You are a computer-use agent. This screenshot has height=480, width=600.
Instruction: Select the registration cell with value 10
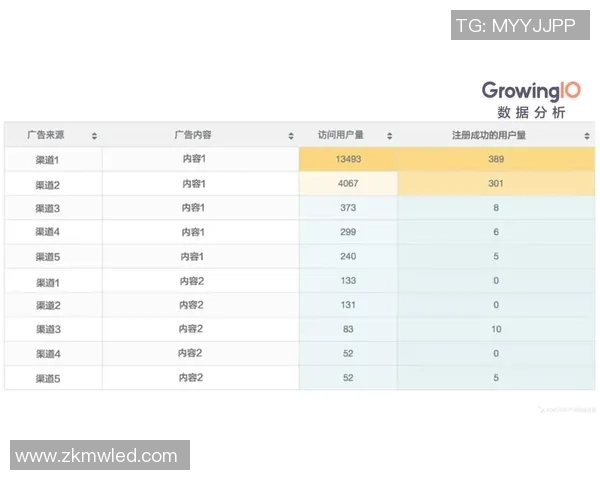pyautogui.click(x=496, y=329)
